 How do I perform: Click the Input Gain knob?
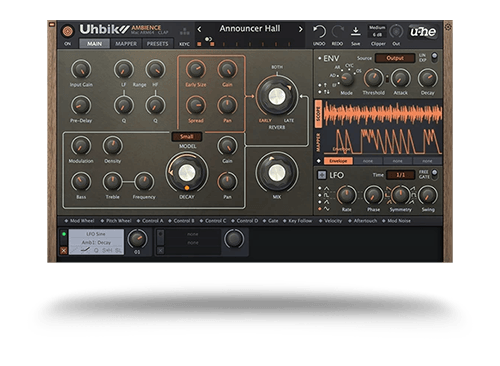(x=81, y=69)
